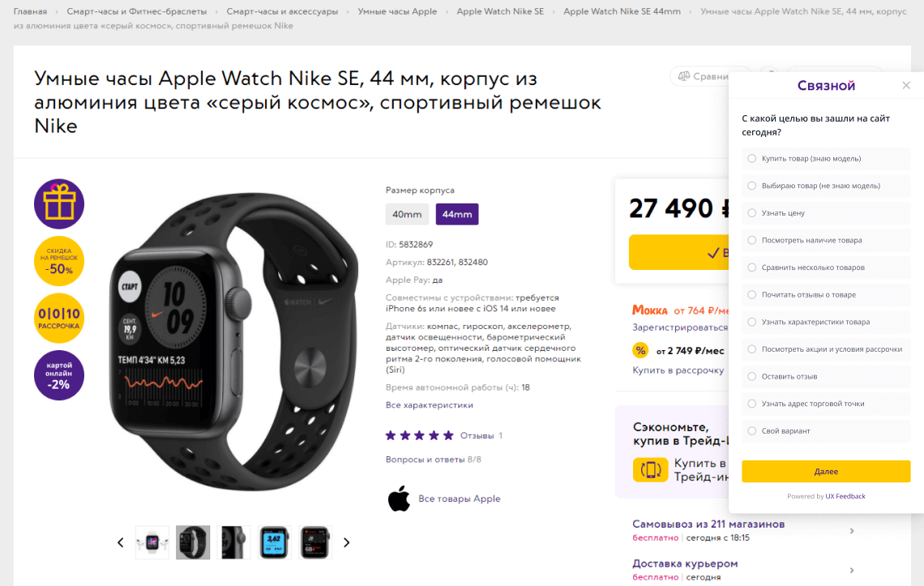Click the yellow 'Далее' button
The height and width of the screenshot is (586, 924).
pyautogui.click(x=826, y=472)
